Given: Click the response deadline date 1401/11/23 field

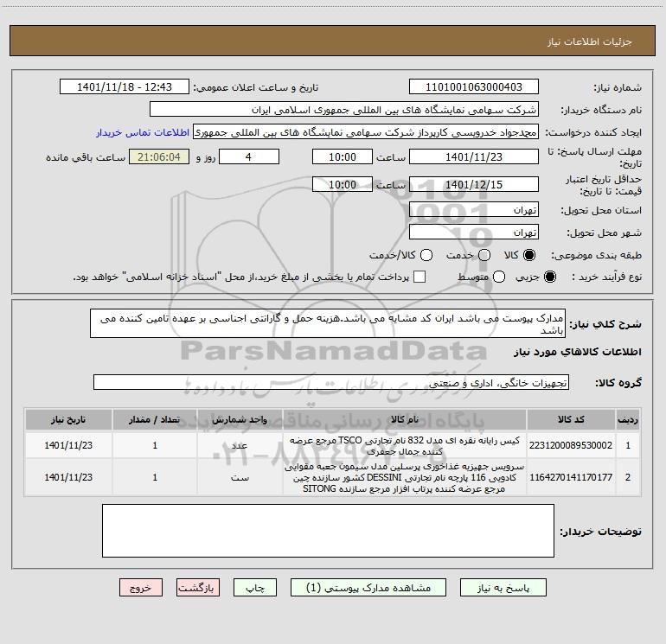Looking at the screenshot, I should 474,156.
